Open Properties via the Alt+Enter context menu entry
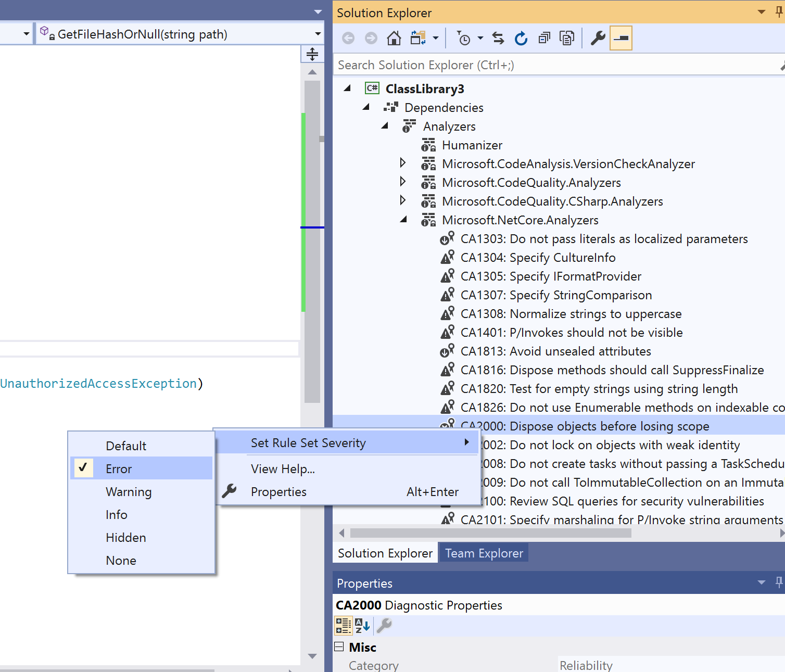The height and width of the screenshot is (672, 785). (278, 491)
